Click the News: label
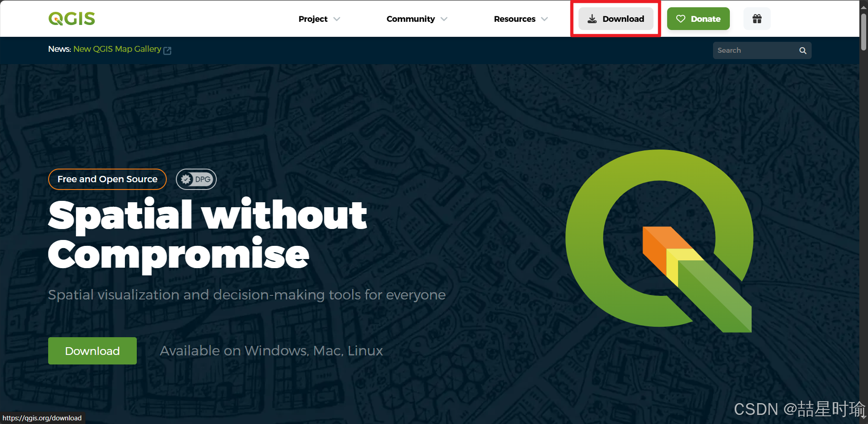This screenshot has height=424, width=868. point(60,49)
